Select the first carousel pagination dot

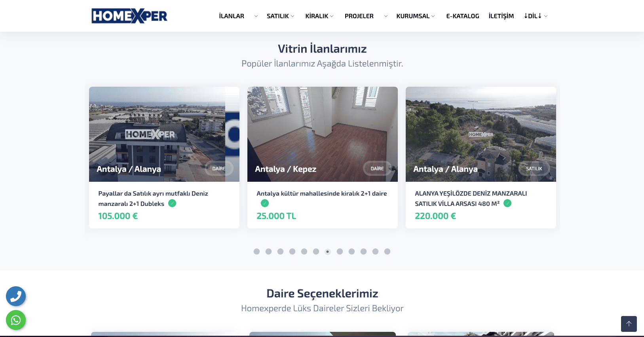click(x=256, y=251)
